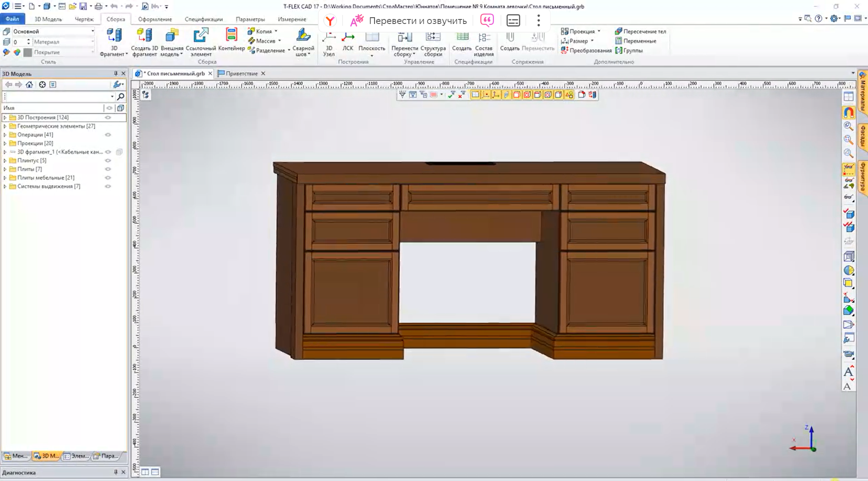The height and width of the screenshot is (481, 868).
Task: Click the Пересечение тел tool
Action: [x=640, y=31]
